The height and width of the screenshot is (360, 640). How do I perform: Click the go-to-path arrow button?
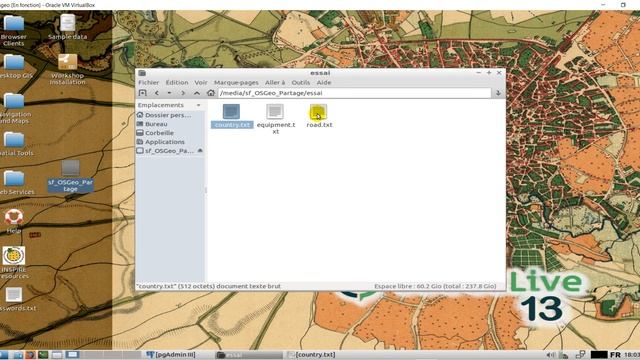tap(498, 93)
